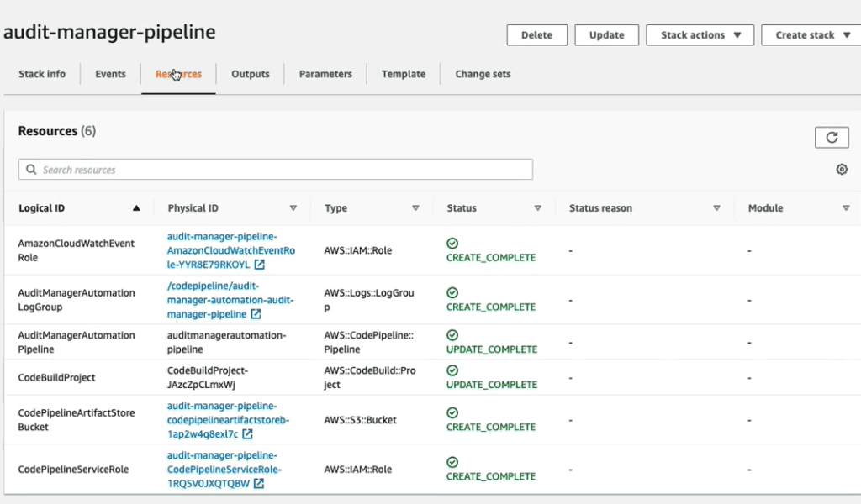Click status check icon for AuditManagerAutomationPipeline
861x504 pixels.
click(452, 335)
